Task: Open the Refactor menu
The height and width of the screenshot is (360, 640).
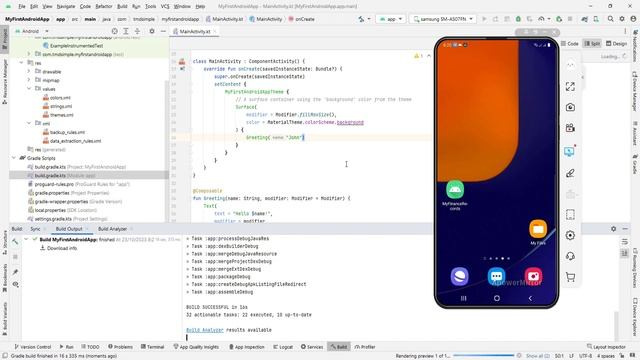Action: [x=104, y=7]
